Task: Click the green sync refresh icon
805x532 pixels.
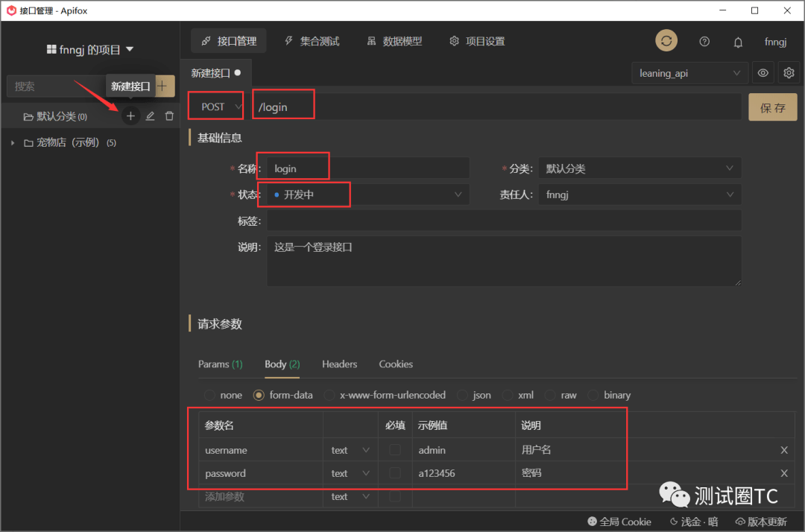Action: tap(666, 41)
